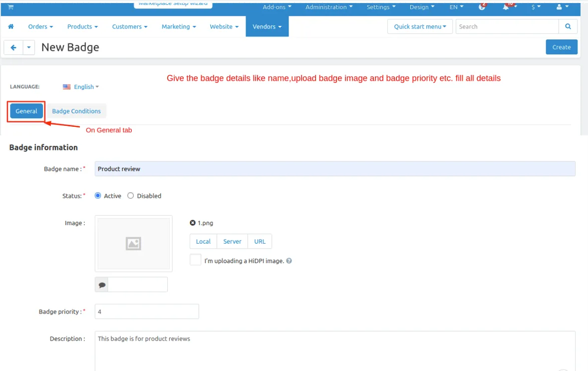Open the Vendors menu
This screenshot has height=371, width=588.
point(267,26)
